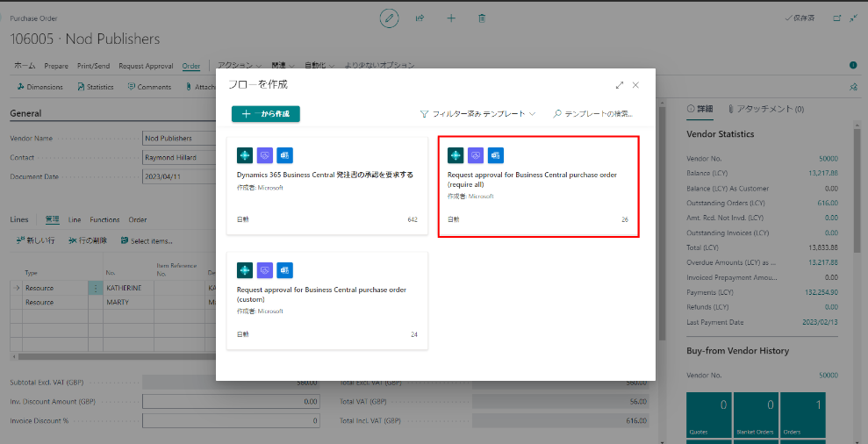Viewport: 868px width, 444px height.
Task: Click Comments action
Action: coord(149,87)
